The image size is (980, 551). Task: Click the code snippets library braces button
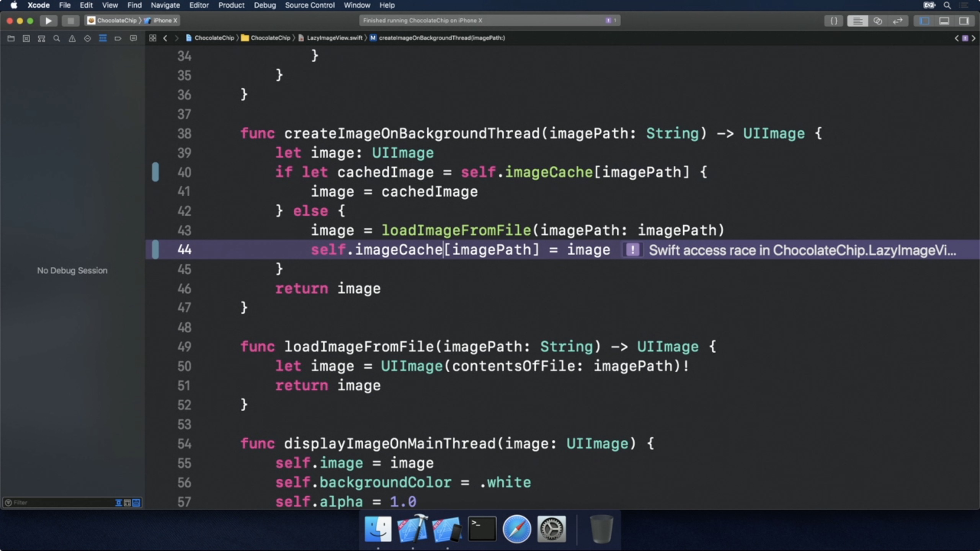833,21
